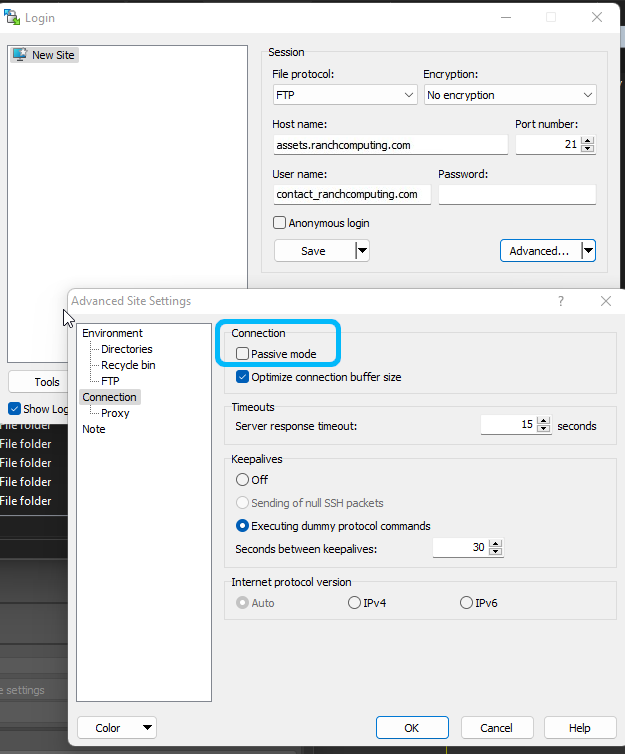Screen dimensions: 625x754
Task: Decrease the port number with down arrow
Action: coord(588,148)
